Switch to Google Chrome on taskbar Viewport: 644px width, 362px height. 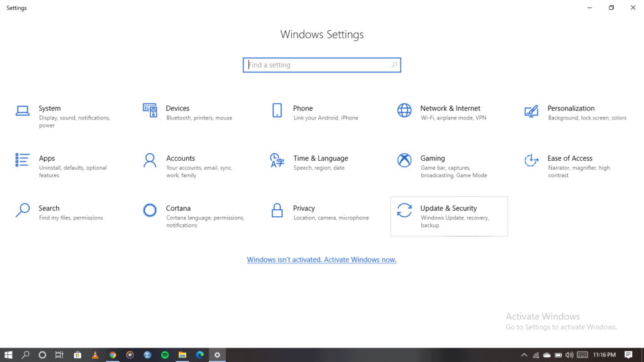113,355
